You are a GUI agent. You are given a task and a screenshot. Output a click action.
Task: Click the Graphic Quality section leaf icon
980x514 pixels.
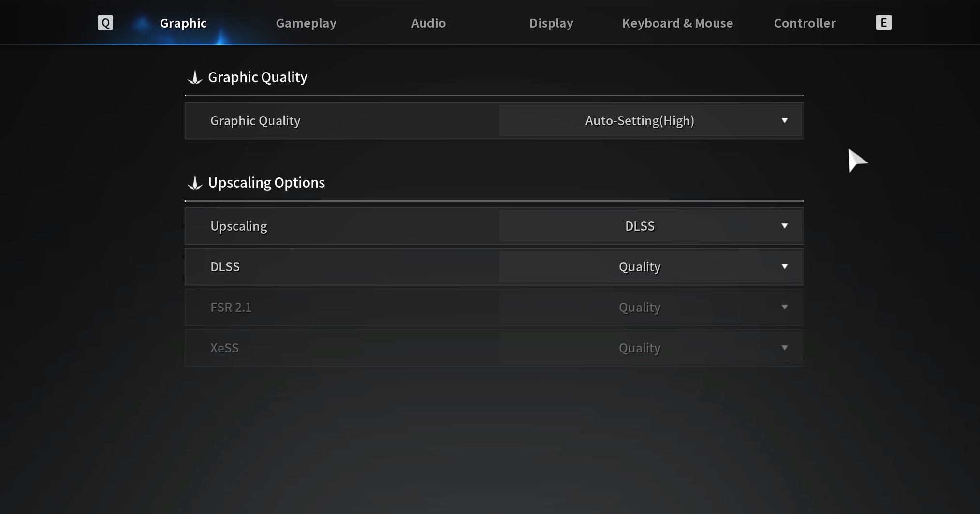pyautogui.click(x=195, y=77)
